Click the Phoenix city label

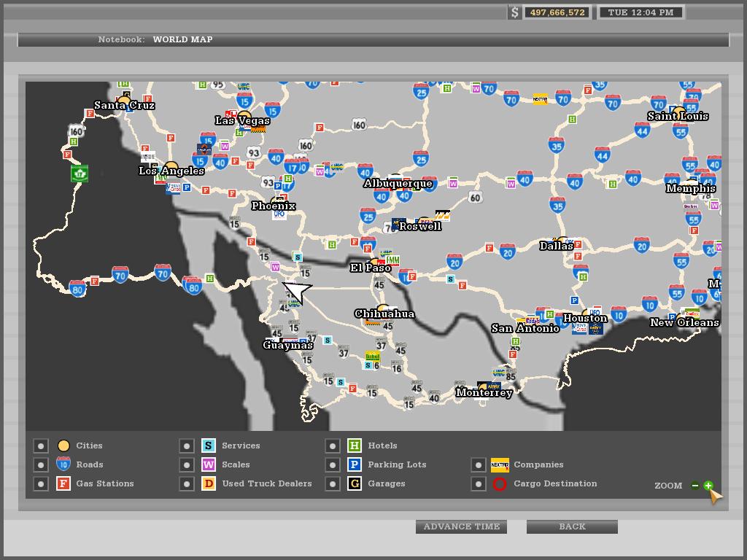[274, 206]
